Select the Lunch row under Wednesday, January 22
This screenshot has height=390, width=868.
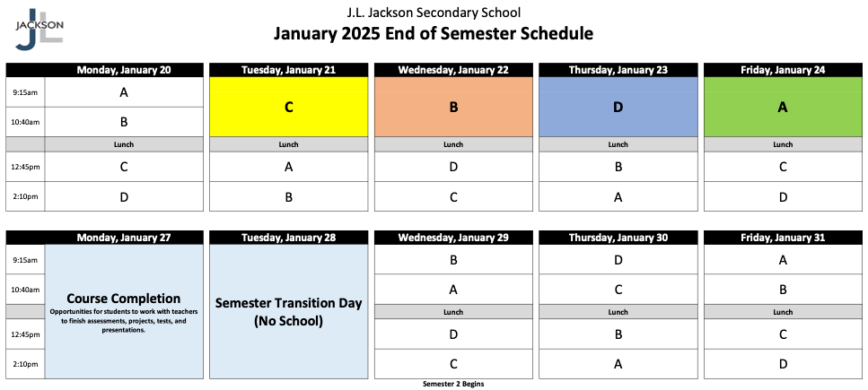pyautogui.click(x=453, y=144)
